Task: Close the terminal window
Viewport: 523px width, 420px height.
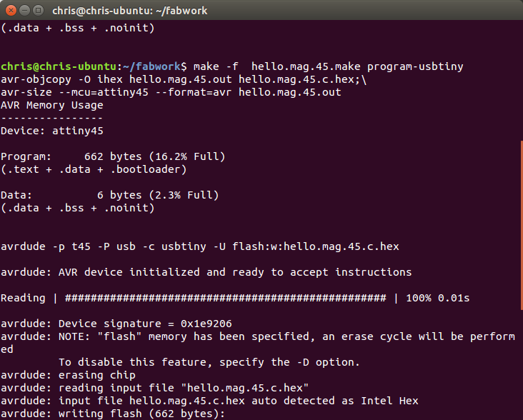Action: tap(11, 11)
